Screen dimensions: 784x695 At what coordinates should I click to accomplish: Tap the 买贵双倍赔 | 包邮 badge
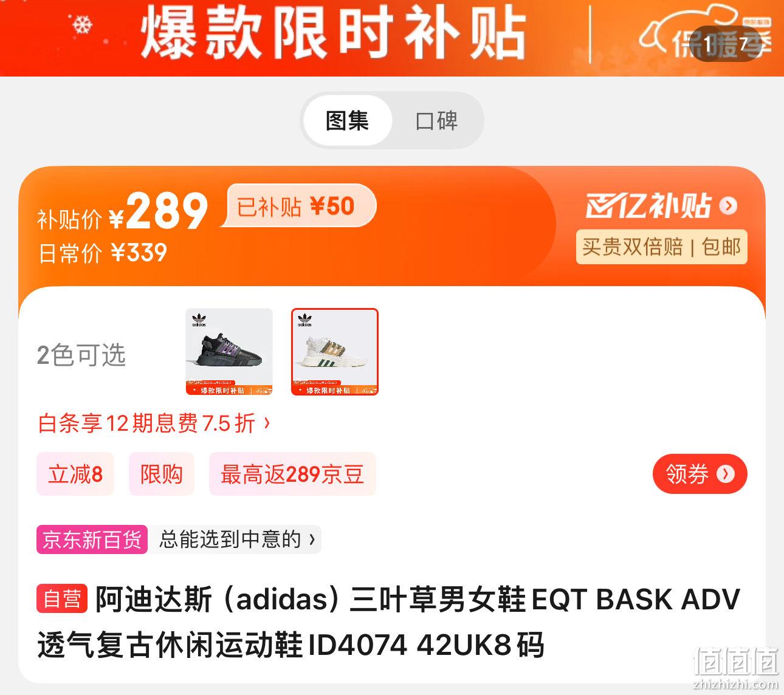(x=662, y=247)
